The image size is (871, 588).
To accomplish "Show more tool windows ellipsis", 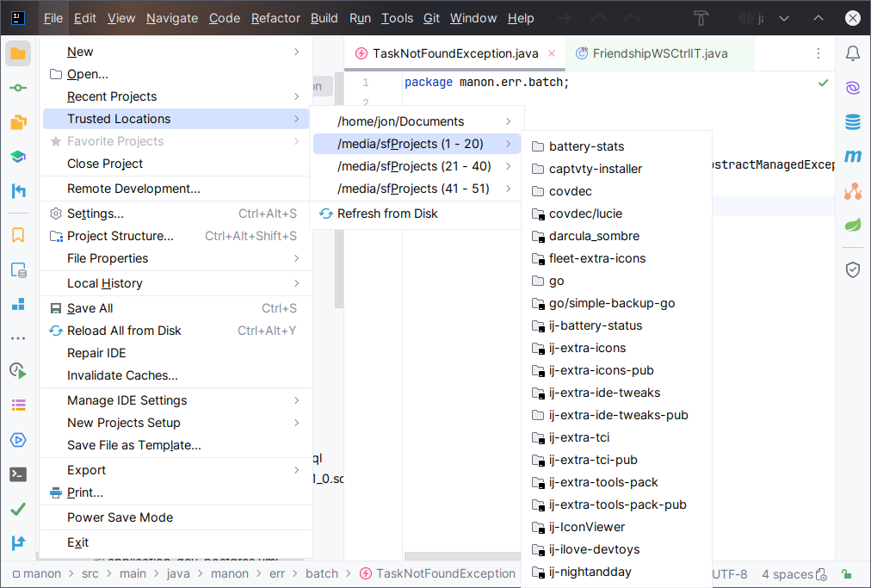I will (18, 337).
